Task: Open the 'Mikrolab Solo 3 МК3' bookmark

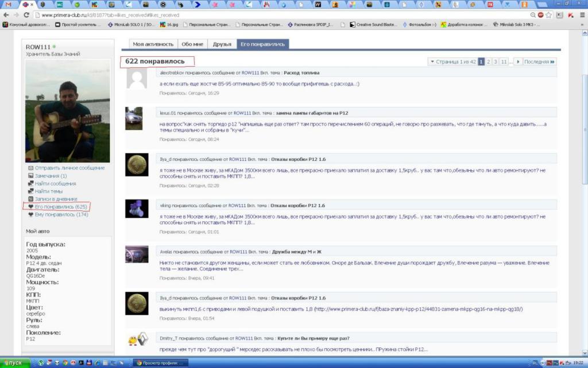Action: tap(516, 24)
